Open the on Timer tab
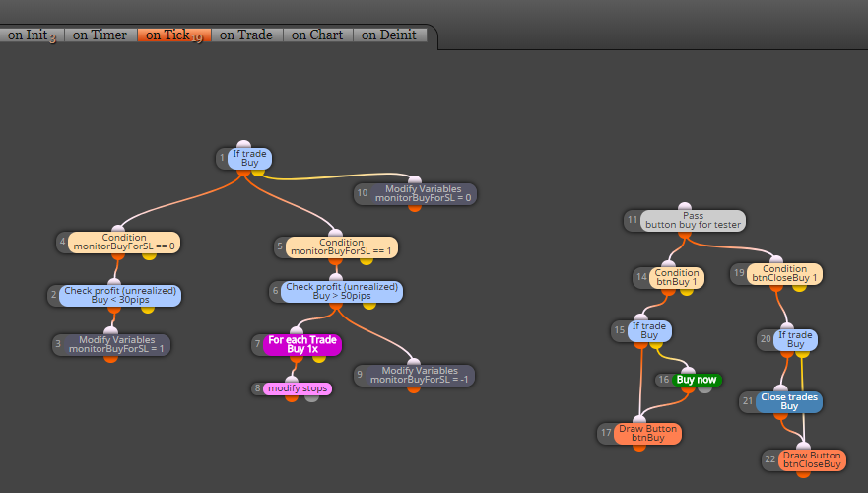 [x=100, y=35]
